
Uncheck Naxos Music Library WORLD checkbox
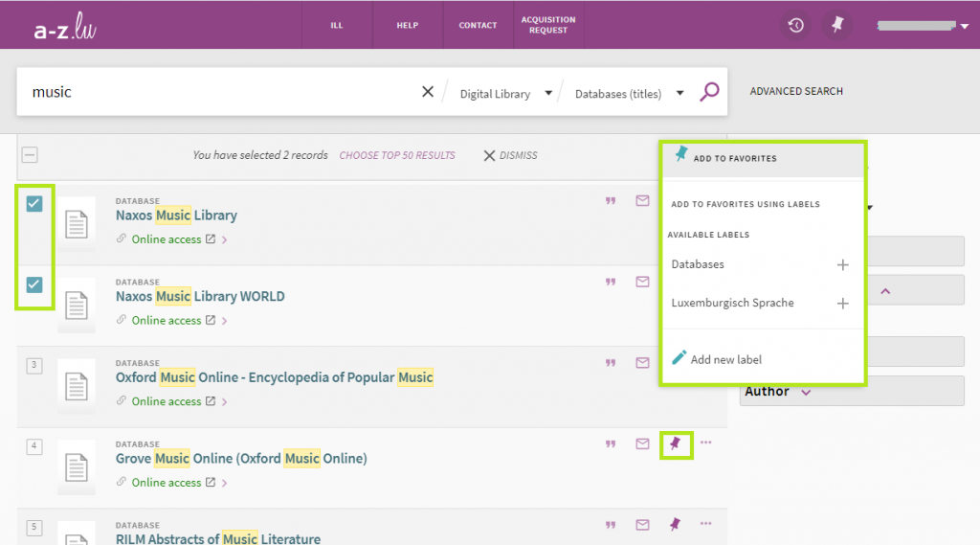[34, 285]
